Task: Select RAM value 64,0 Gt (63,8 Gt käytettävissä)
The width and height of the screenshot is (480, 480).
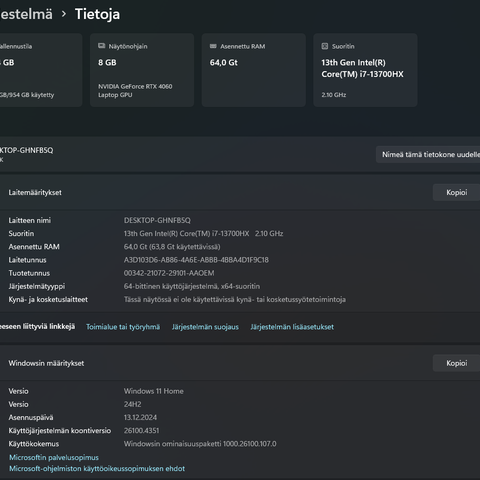Action: [172, 247]
